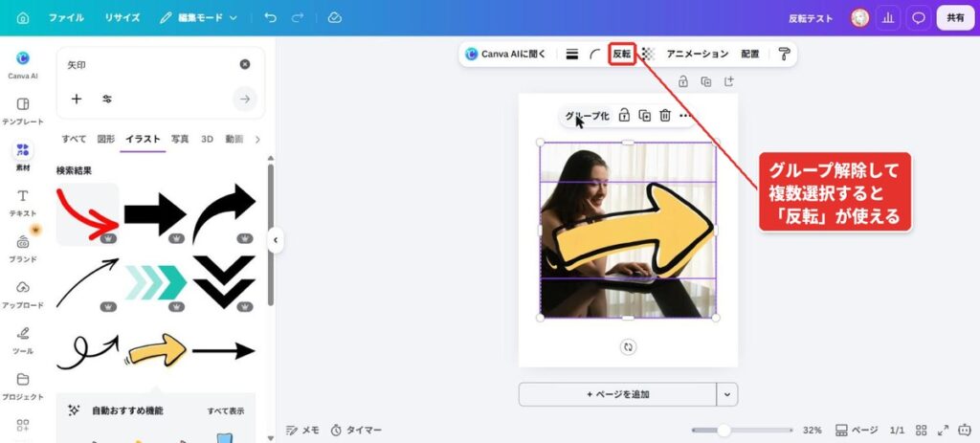Open the アップロード sidebar panel
The height and width of the screenshot is (443, 980).
point(23,295)
